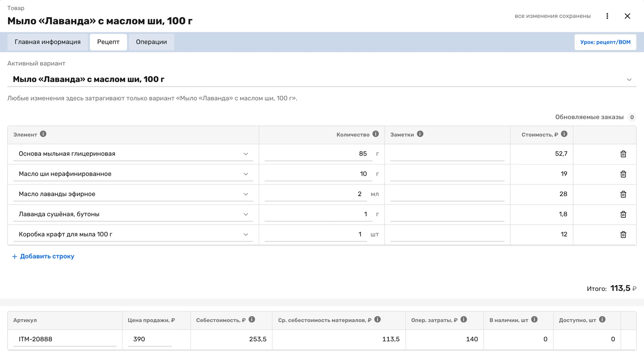The height and width of the screenshot is (361, 644).
Task: Show info tooltip for Стоимость column
Action: coord(564,134)
